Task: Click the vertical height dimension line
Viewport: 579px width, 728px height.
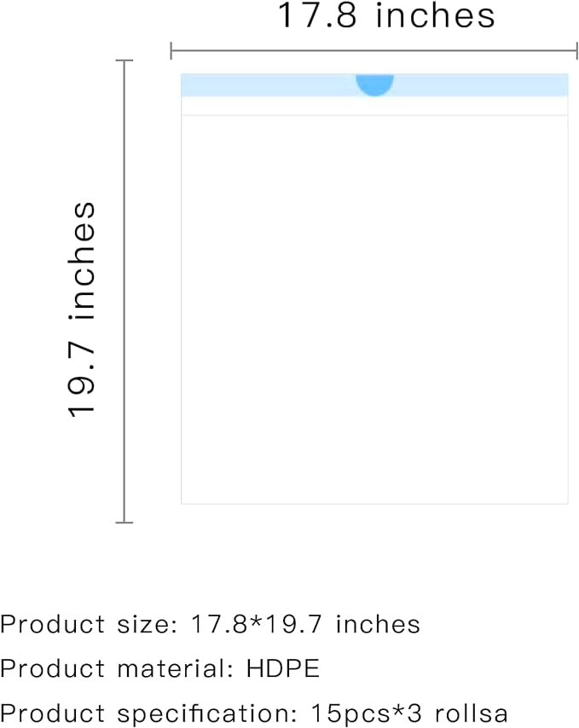Action: [x=124, y=291]
